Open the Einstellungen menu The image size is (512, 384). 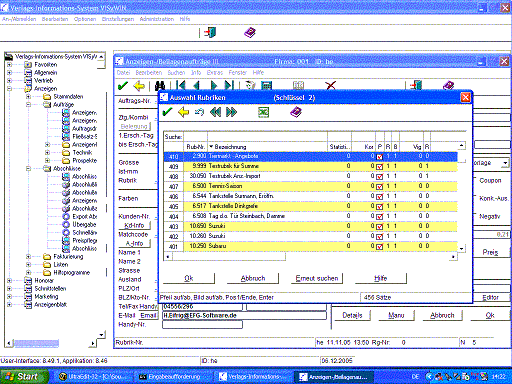(118, 19)
